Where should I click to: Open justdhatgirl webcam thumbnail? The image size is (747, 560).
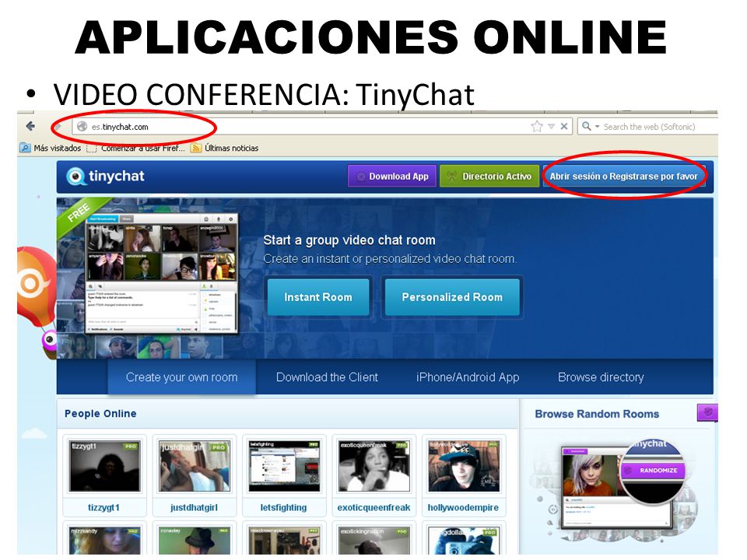(195, 466)
